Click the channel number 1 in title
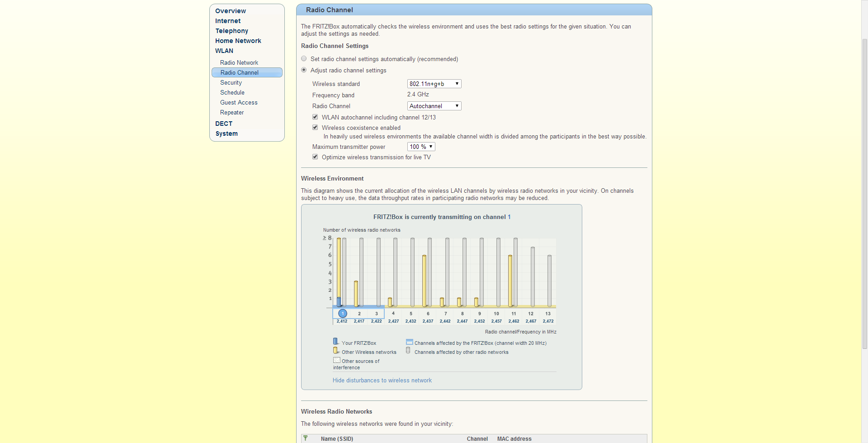The image size is (868, 443). tap(509, 217)
